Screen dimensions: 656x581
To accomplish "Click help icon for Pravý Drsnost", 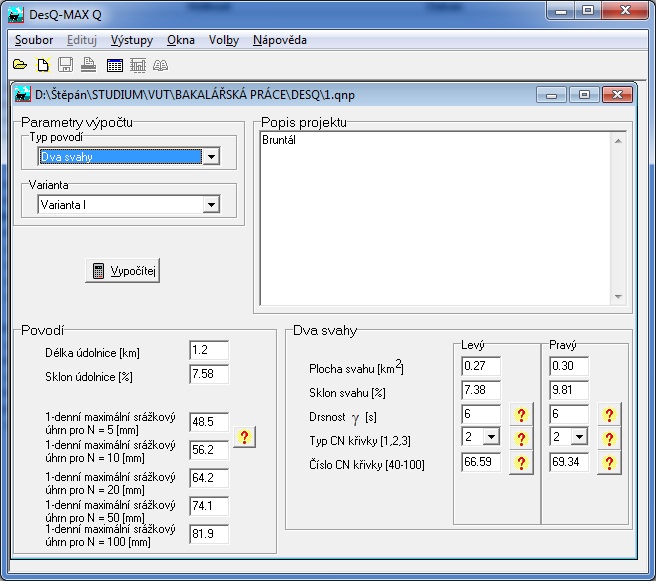I will [x=609, y=415].
